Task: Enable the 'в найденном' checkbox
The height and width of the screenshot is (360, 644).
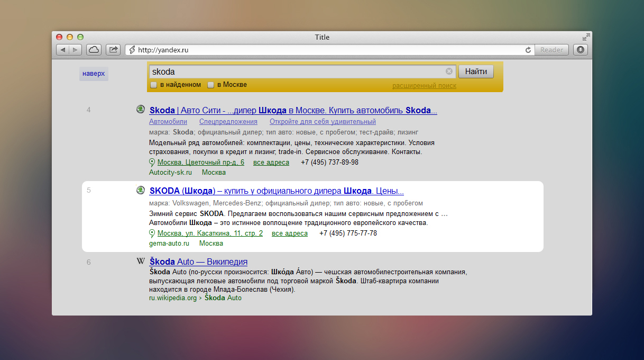Action: click(x=153, y=85)
